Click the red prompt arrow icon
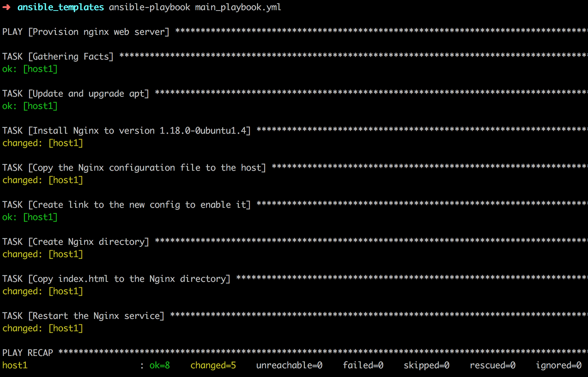 point(7,7)
